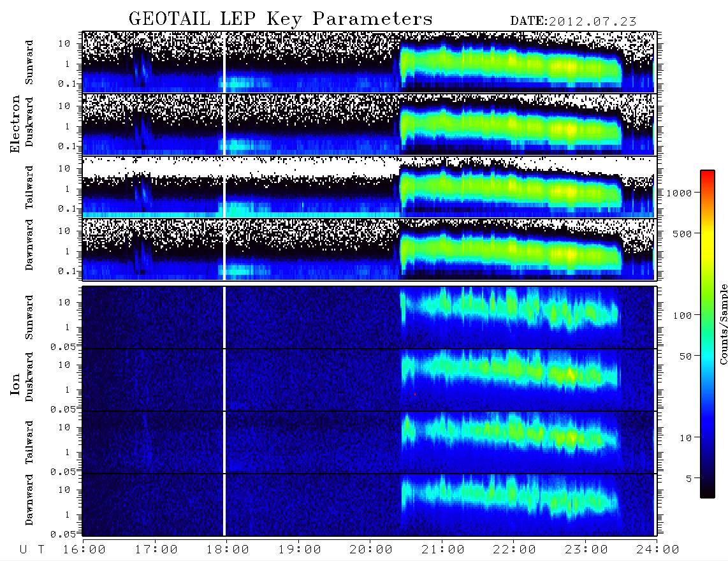This screenshot has width=728, height=561.
Task: Click the vertical 'Ion' group label
Action: click(x=15, y=384)
